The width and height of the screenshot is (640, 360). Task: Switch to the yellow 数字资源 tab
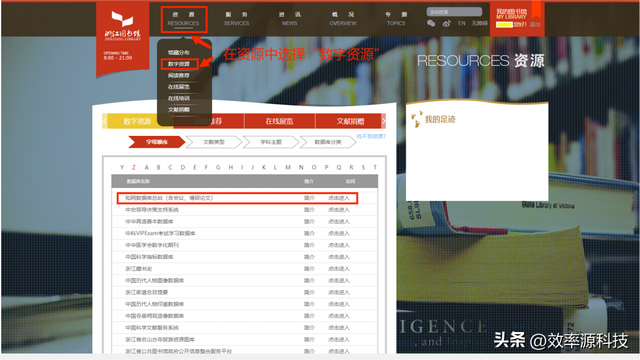pos(138,121)
